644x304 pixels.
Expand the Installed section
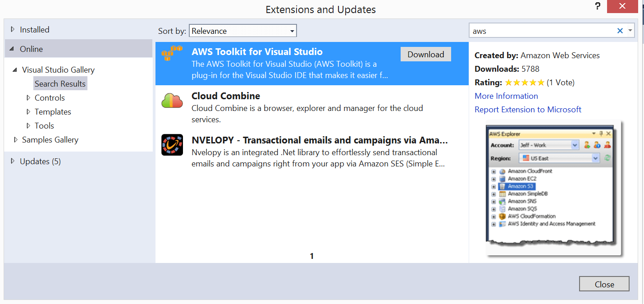tap(13, 30)
